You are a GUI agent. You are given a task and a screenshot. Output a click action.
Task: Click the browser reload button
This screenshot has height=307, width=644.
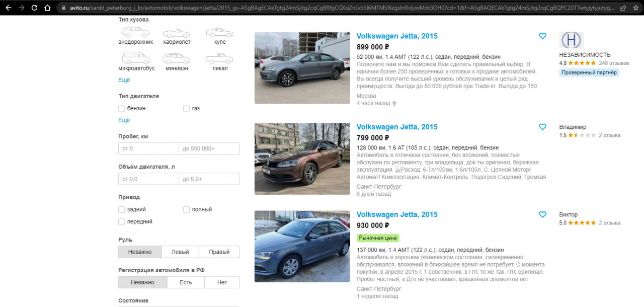click(34, 8)
